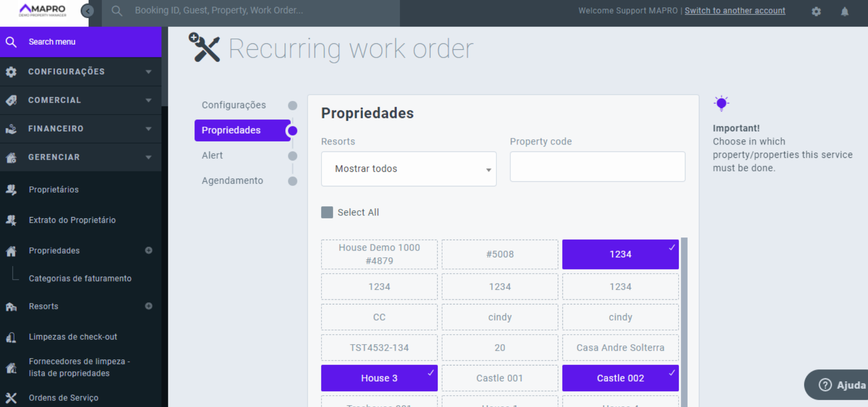
Task: Click the top search magnifier icon
Action: pyautogui.click(x=117, y=11)
